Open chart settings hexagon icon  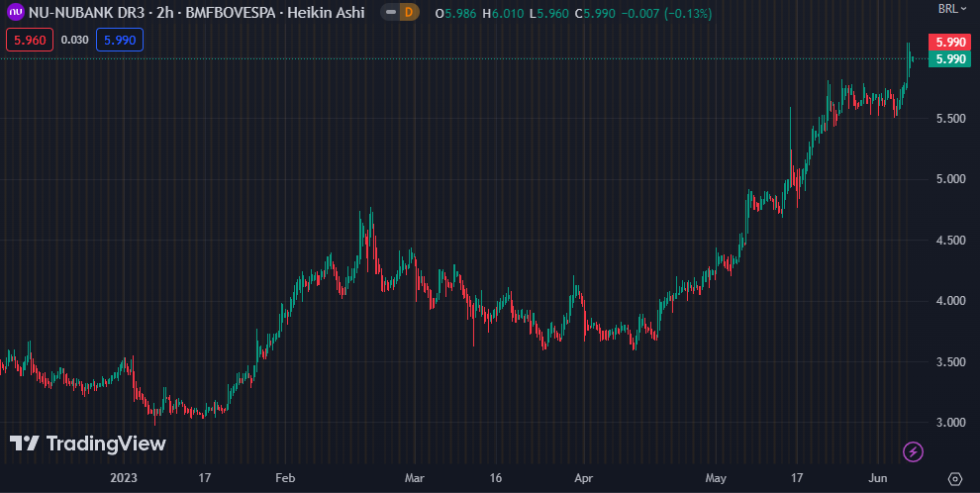(x=955, y=478)
